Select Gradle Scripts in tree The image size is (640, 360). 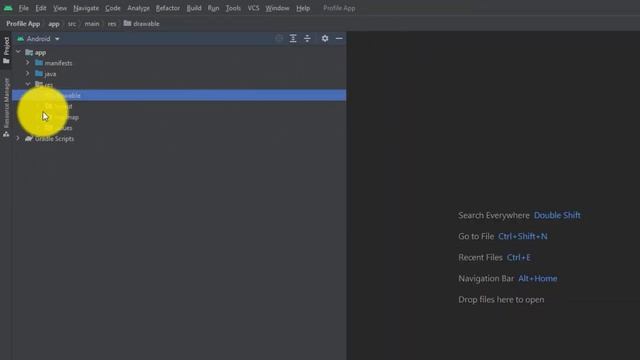[54, 139]
